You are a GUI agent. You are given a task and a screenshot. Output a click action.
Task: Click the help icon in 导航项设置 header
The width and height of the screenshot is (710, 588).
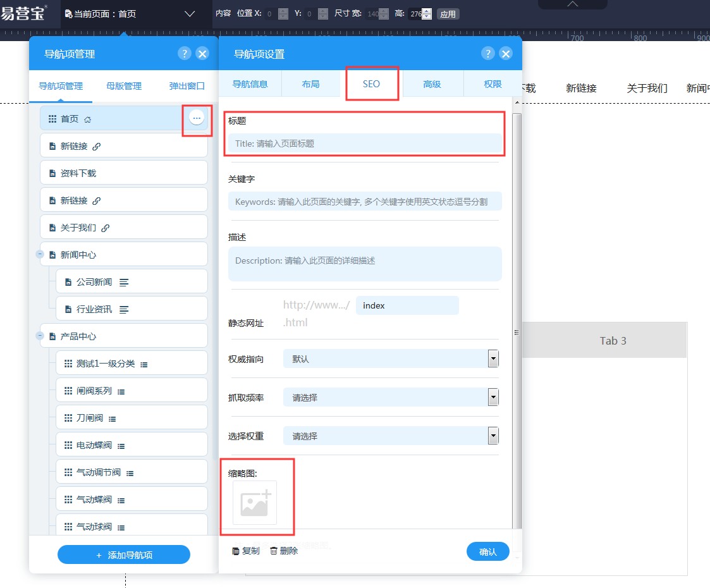487,53
